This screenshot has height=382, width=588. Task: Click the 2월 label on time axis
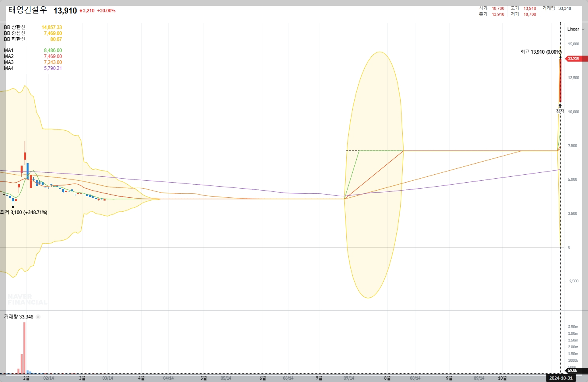pyautogui.click(x=26, y=378)
